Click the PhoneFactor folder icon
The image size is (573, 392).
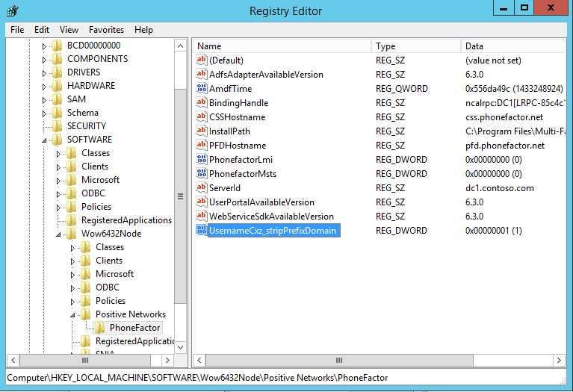(x=100, y=328)
